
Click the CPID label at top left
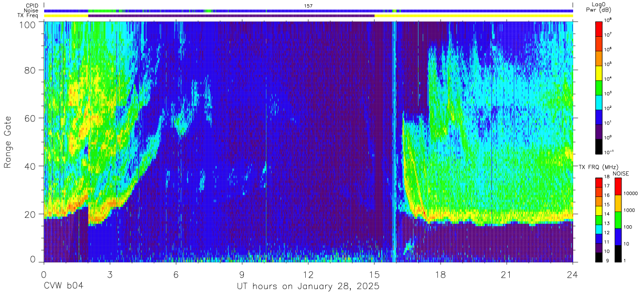pos(31,6)
